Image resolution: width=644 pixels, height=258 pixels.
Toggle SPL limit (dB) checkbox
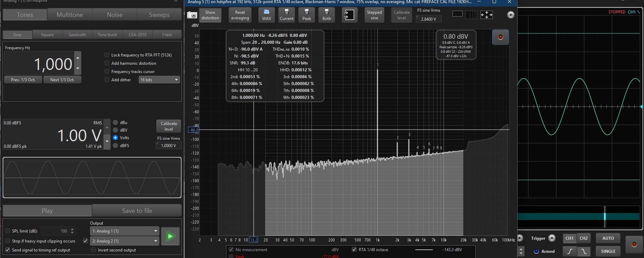point(8,231)
